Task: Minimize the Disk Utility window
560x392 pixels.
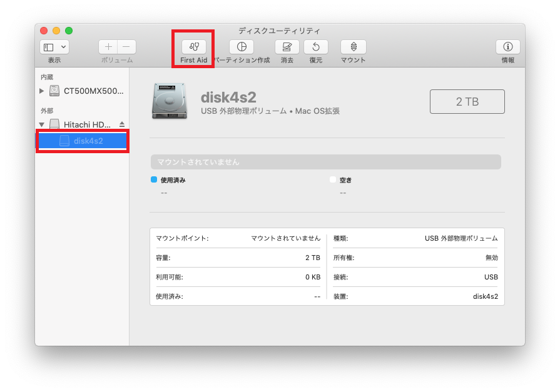Action: point(56,31)
